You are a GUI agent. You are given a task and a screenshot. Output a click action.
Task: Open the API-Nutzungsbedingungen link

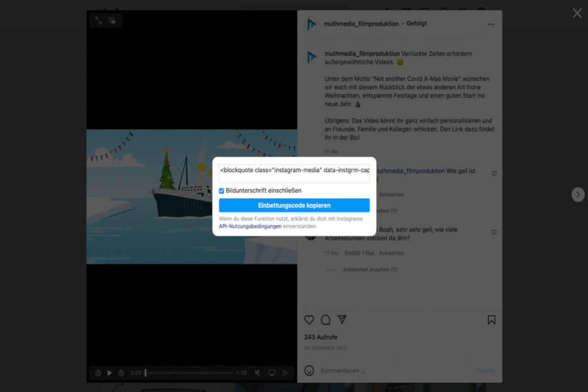250,226
